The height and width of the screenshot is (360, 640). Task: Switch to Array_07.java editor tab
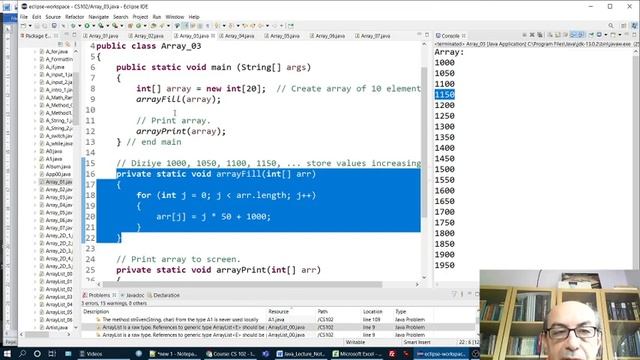click(373, 36)
